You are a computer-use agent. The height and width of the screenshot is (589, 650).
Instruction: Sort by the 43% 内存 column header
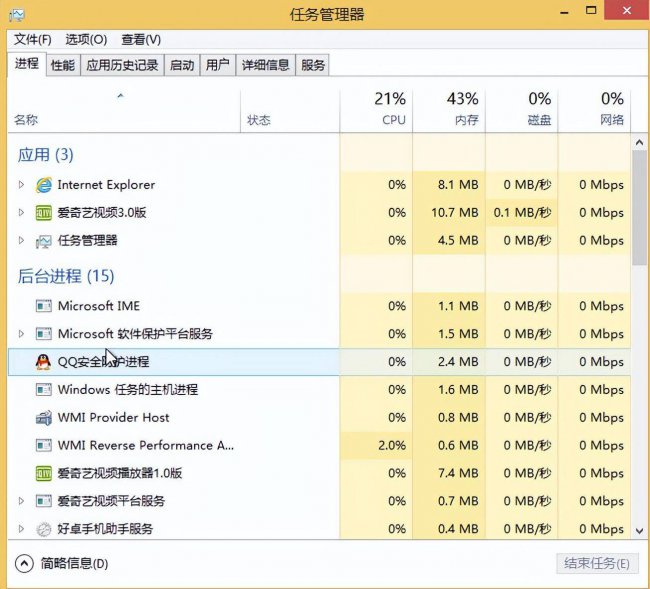[449, 111]
